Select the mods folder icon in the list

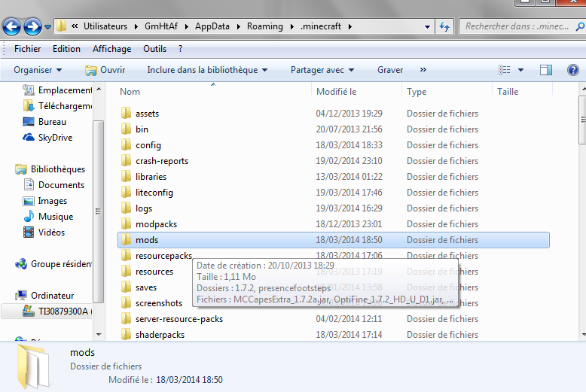[127, 240]
